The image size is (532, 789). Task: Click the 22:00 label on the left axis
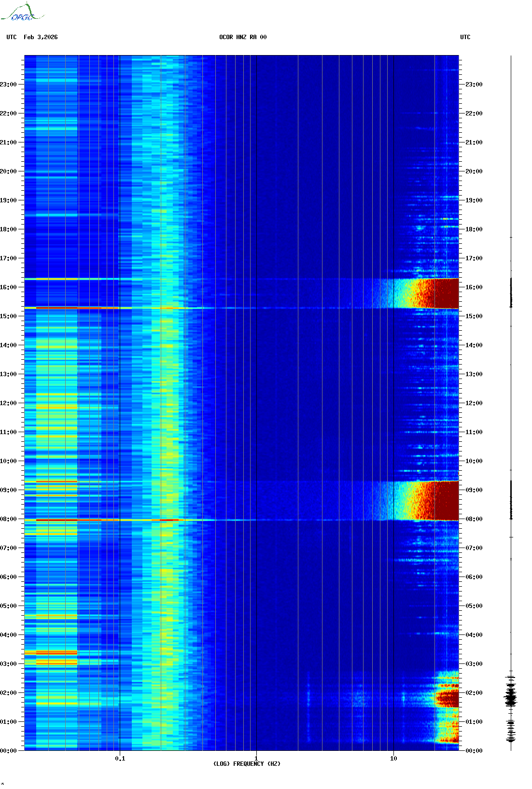[x=8, y=113]
